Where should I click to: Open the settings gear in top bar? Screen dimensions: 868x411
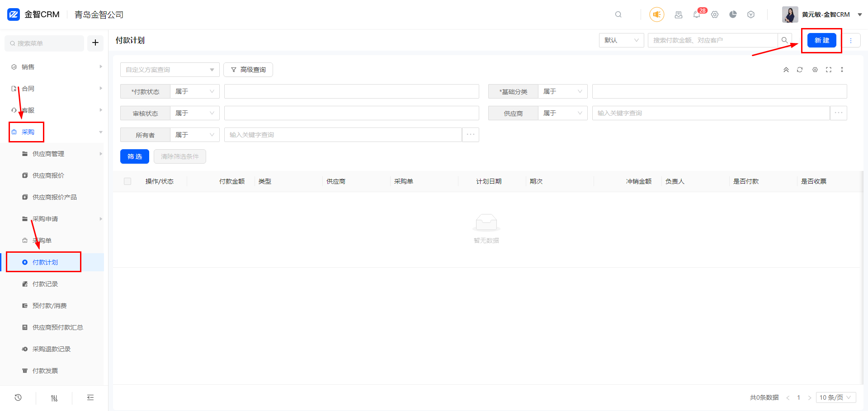point(715,14)
